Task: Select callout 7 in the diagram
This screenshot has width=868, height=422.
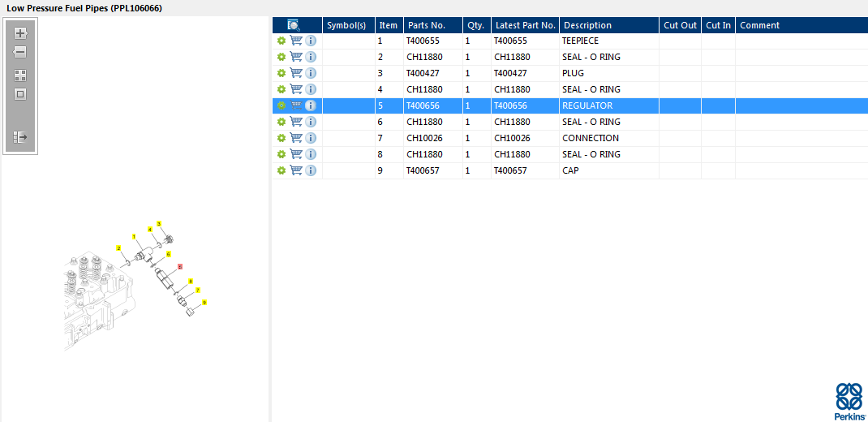Action: 198,290
